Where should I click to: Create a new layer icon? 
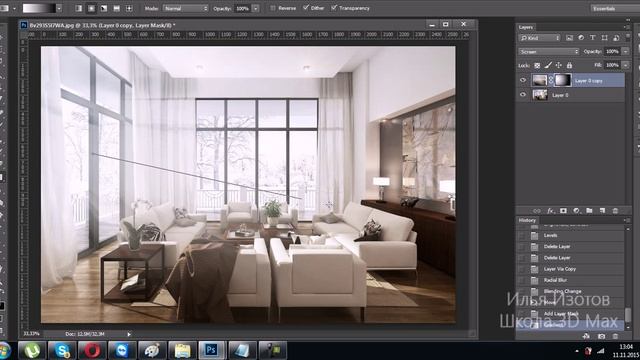[602, 211]
